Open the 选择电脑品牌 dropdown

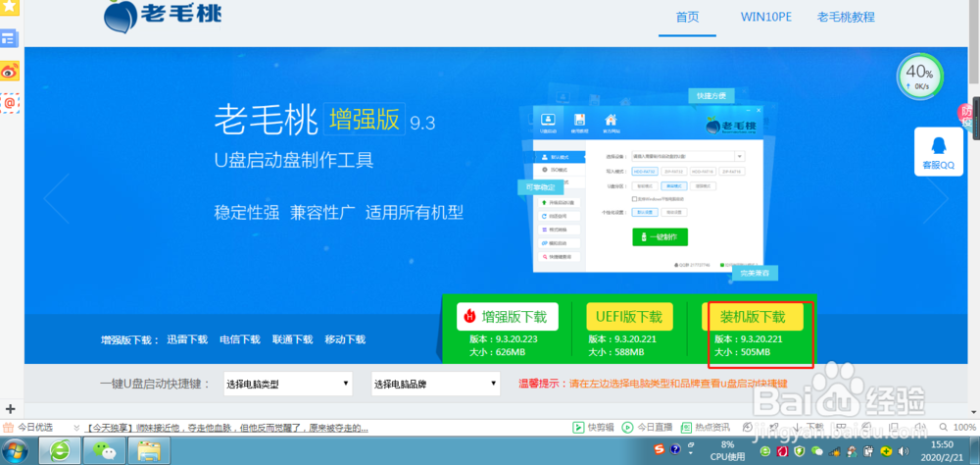(436, 384)
